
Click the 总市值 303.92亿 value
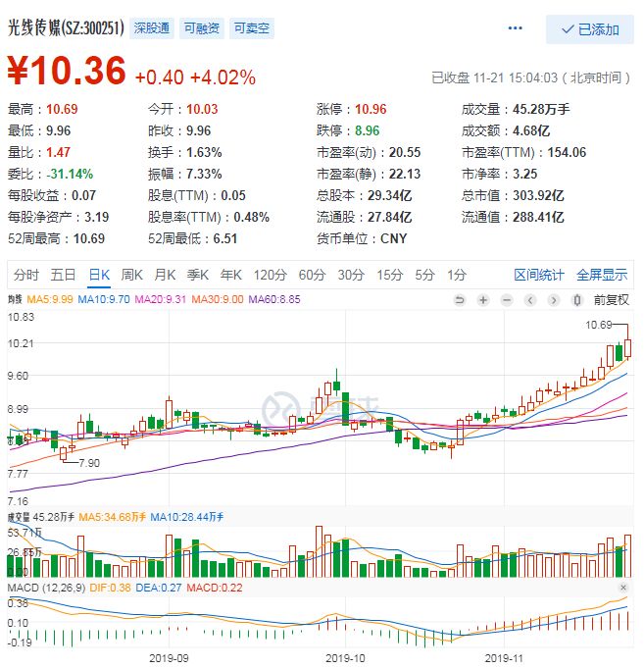[x=538, y=195]
